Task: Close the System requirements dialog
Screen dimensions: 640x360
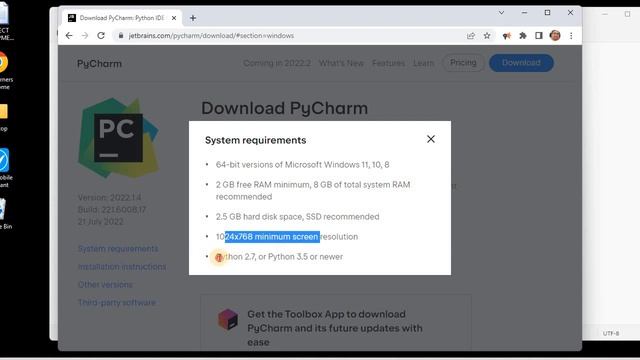Action: (431, 139)
